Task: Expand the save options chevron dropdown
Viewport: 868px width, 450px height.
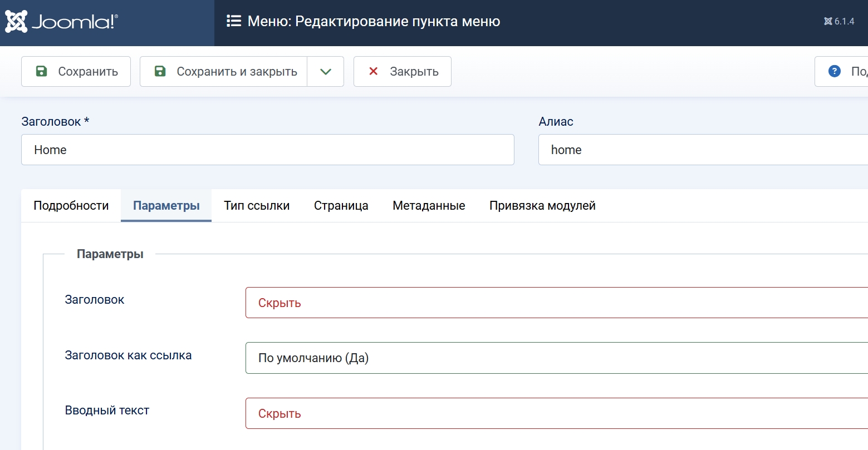Action: click(x=326, y=71)
